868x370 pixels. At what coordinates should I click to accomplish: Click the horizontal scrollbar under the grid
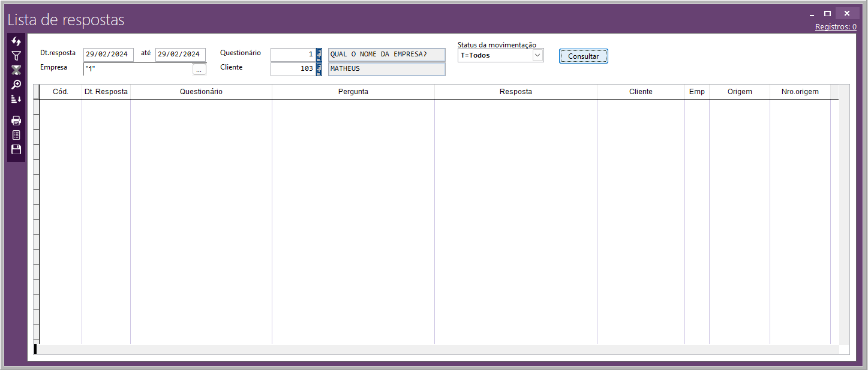coord(437,349)
